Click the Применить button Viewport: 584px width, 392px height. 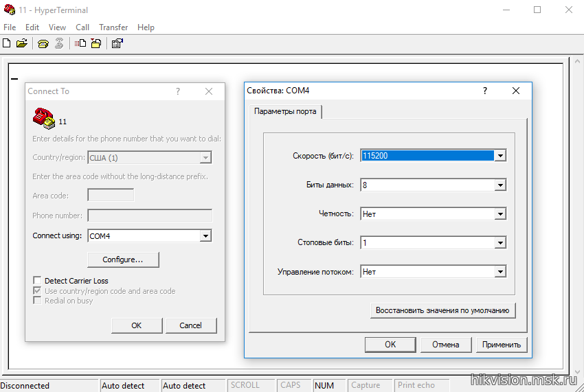point(502,345)
